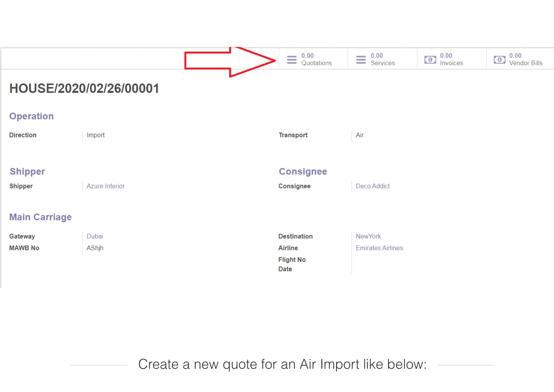
Task: Click the Invoices money icon
Action: (430, 60)
